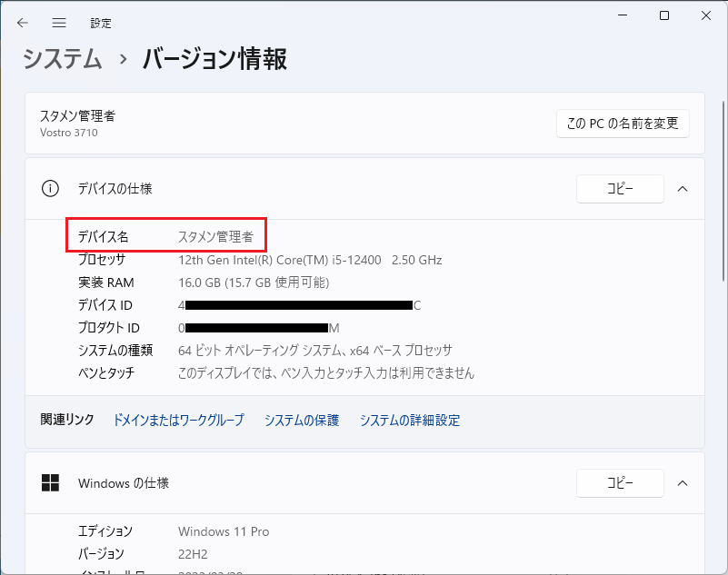Viewport: 728px width, 575px height.
Task: Click the システムの種類 label
Action: click(115, 351)
